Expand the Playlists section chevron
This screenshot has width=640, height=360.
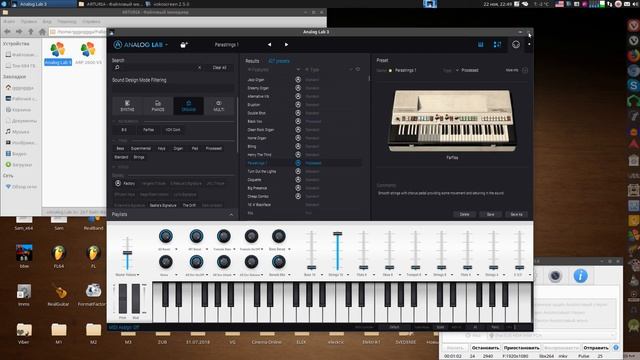pos(231,215)
